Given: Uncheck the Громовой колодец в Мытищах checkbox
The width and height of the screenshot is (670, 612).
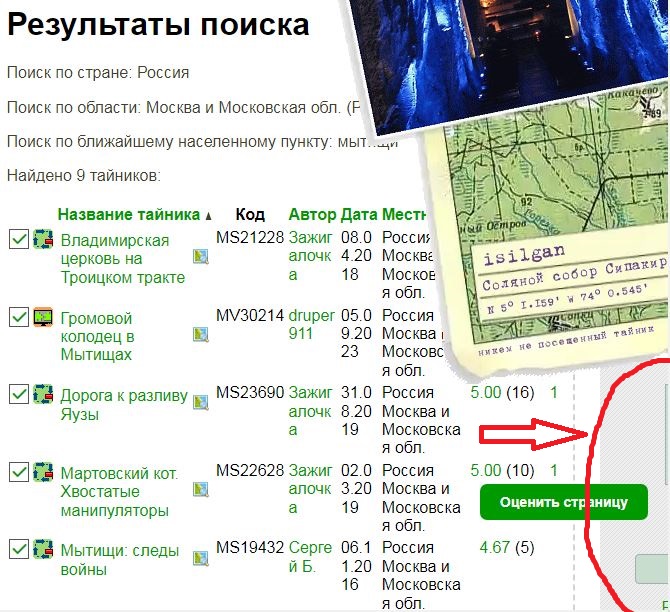Looking at the screenshot, I should coord(18,317).
